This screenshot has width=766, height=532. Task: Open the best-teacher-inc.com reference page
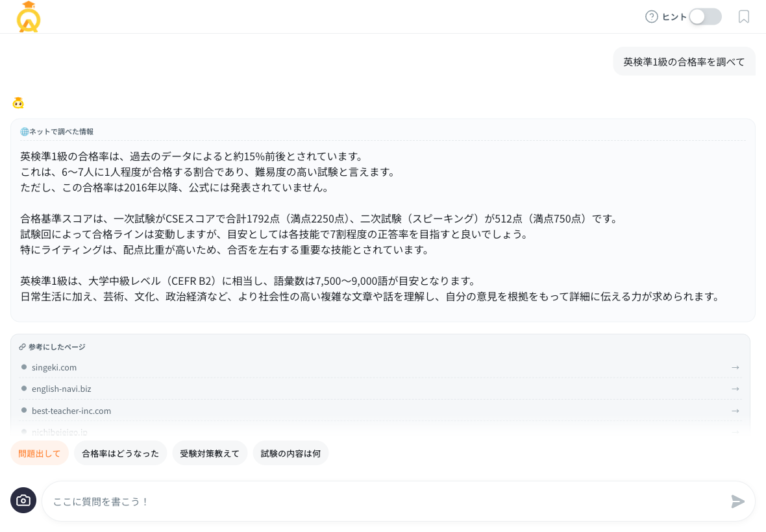pyautogui.click(x=71, y=411)
